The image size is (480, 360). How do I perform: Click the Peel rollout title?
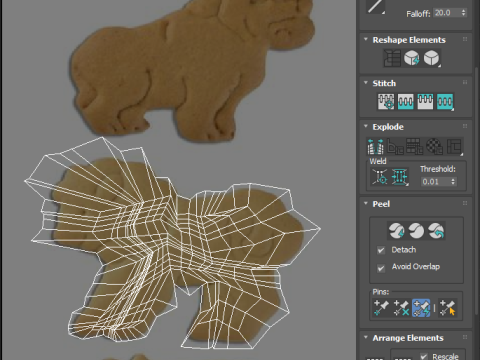click(381, 204)
